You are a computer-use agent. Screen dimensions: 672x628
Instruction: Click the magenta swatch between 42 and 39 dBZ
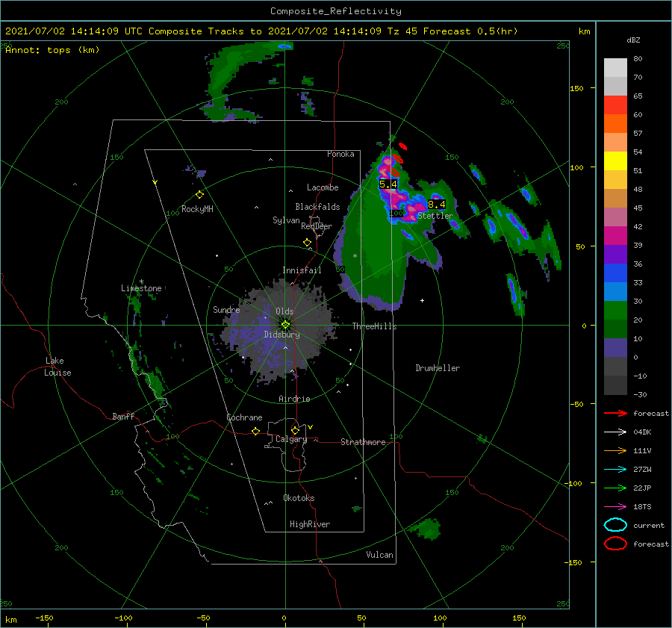[x=615, y=236]
